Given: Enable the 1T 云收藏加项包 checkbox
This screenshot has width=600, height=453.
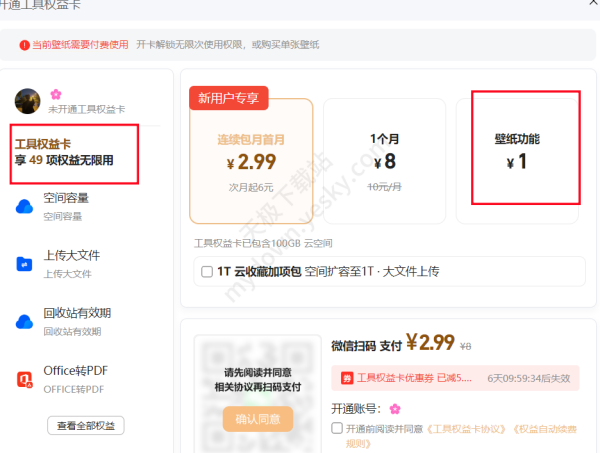Looking at the screenshot, I should click(x=207, y=271).
